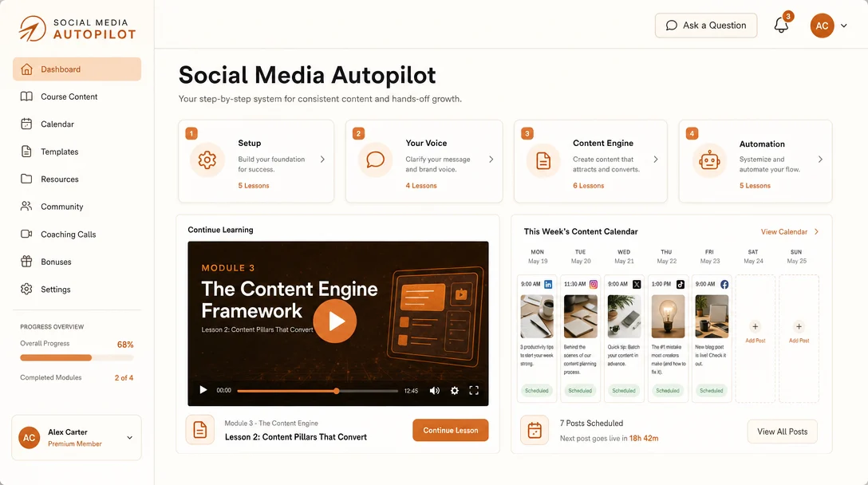
Task: Enter fullscreen video mode
Action: click(474, 390)
